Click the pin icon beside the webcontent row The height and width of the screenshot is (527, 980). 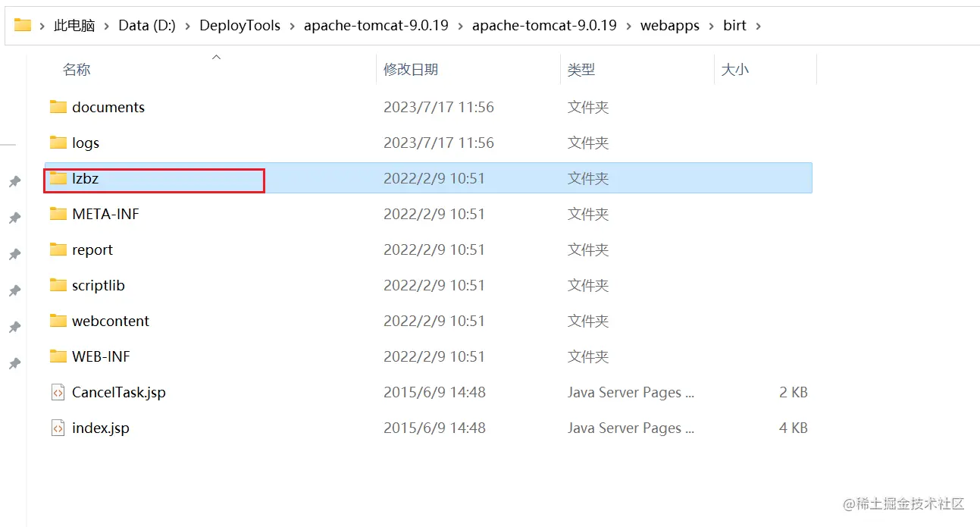[x=14, y=328]
